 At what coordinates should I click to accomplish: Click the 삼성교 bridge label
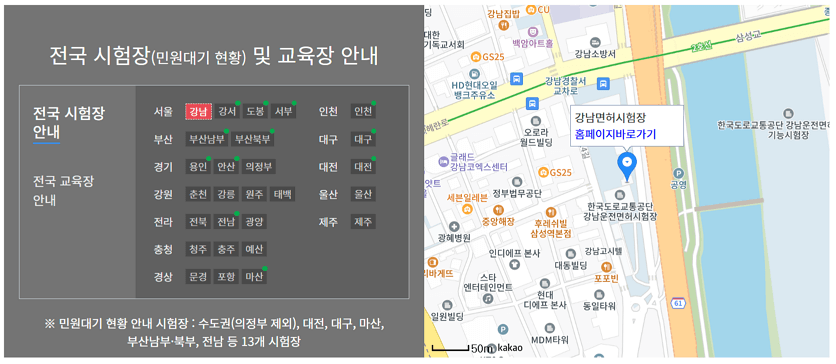750,37
